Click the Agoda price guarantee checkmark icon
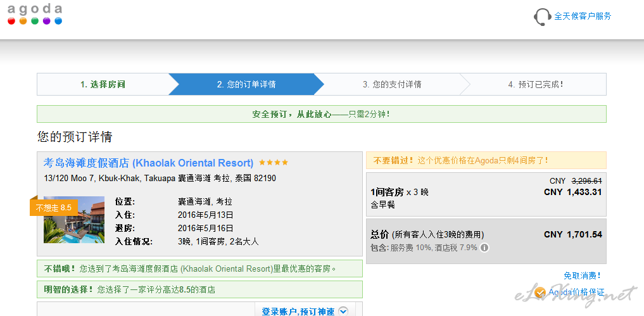644x316 pixels. 540,292
